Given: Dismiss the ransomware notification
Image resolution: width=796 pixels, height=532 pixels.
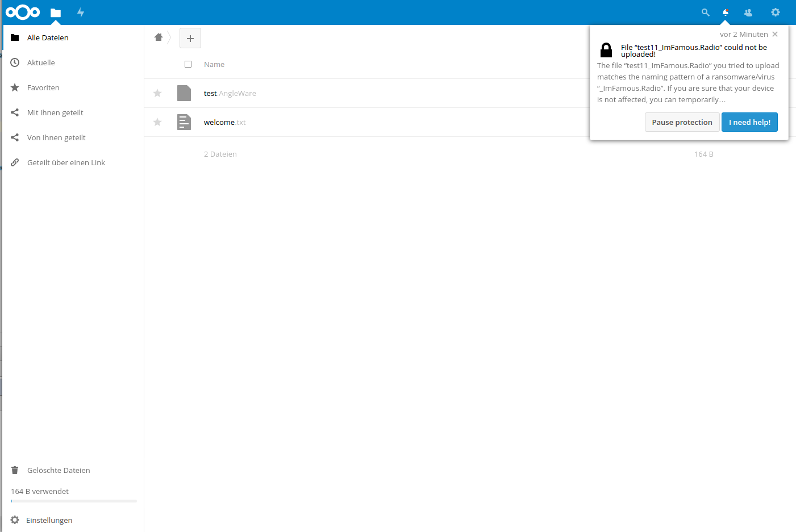Looking at the screenshot, I should pyautogui.click(x=775, y=34).
